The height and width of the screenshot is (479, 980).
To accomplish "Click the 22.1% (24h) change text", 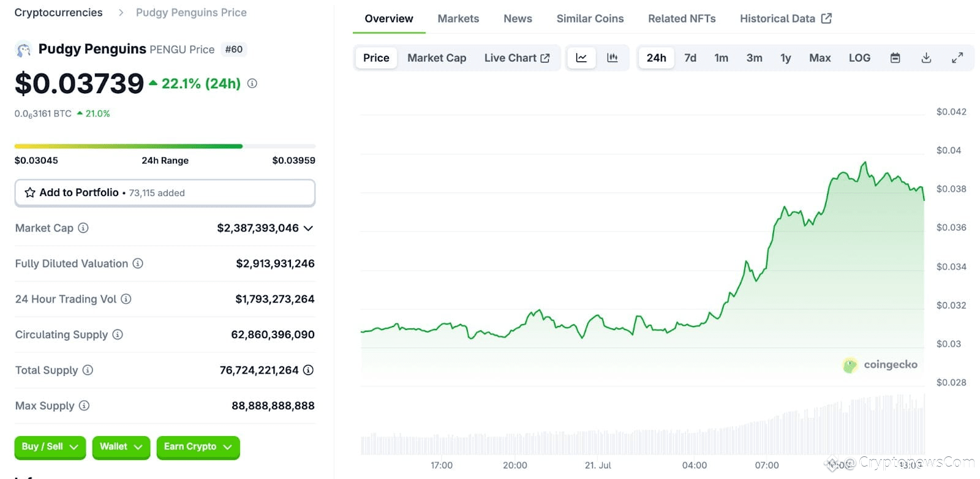I will point(201,84).
